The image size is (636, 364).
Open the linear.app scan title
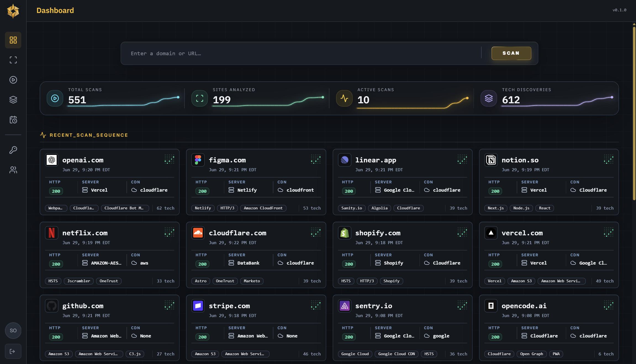click(x=376, y=160)
